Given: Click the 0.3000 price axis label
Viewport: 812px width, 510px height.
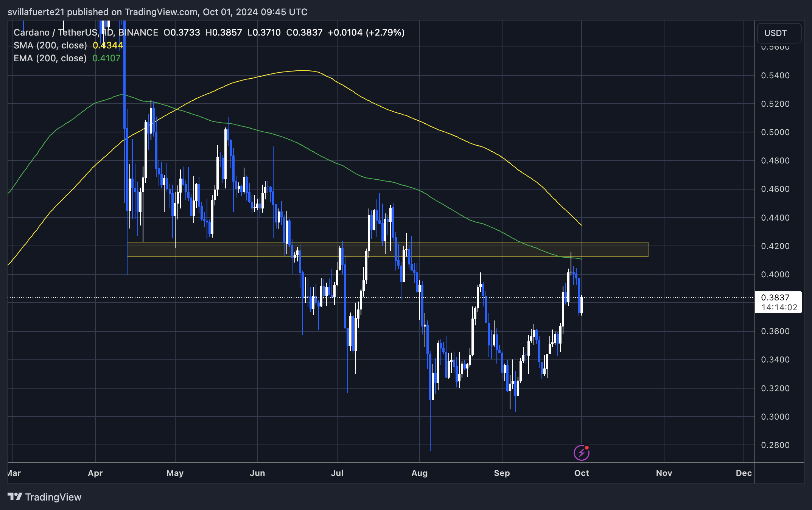Looking at the screenshot, I should click(x=775, y=417).
